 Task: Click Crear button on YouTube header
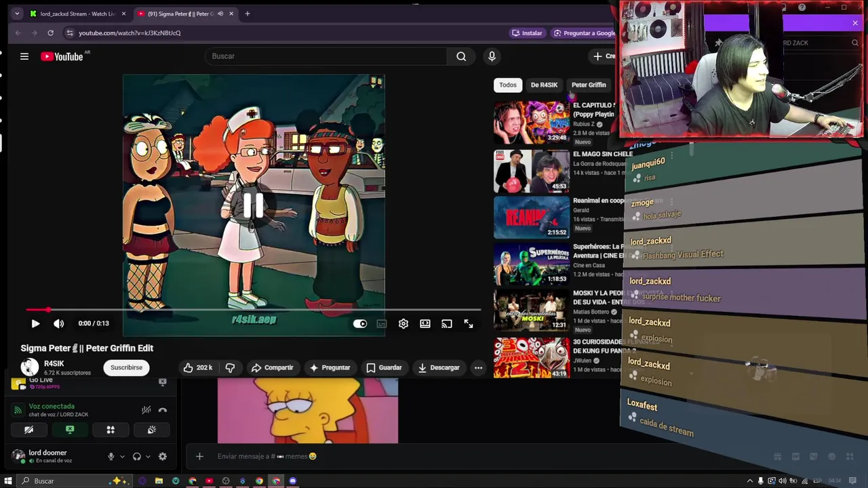[x=604, y=56]
